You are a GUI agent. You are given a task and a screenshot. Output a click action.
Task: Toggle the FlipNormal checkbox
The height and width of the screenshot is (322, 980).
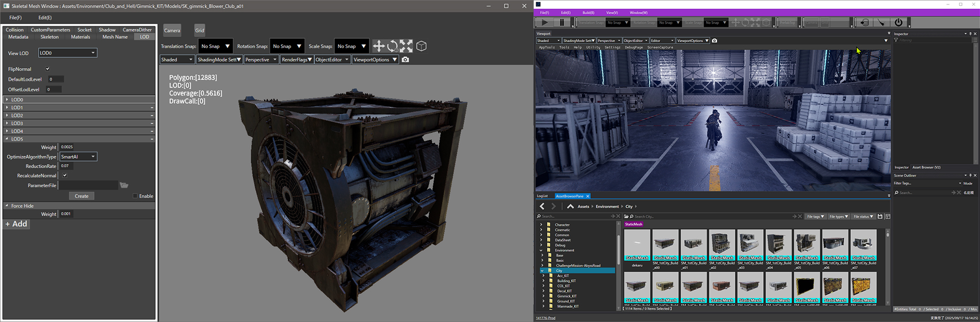coord(47,69)
